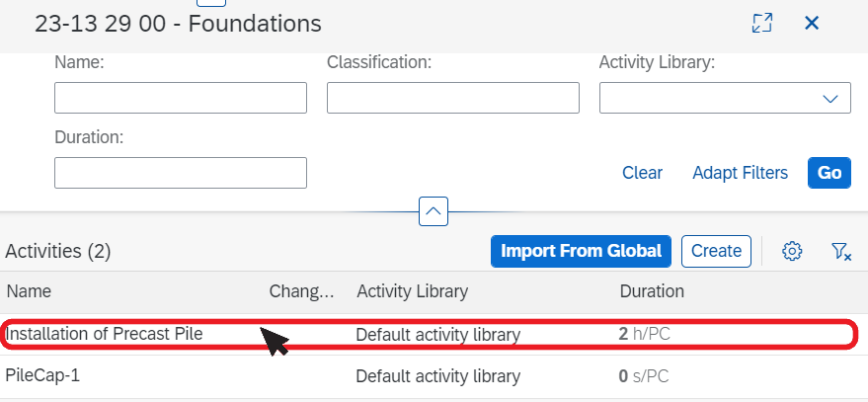Image resolution: width=868 pixels, height=402 pixels.
Task: Create a new activity
Action: (x=716, y=251)
